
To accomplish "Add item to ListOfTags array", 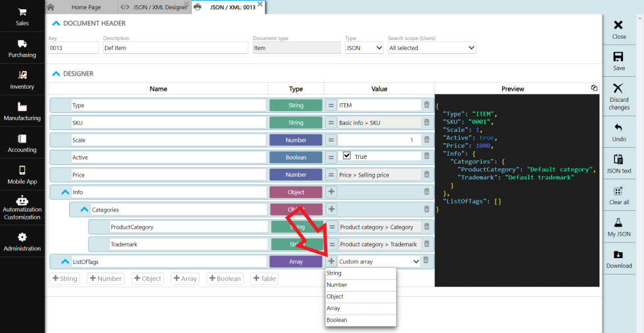I will tap(331, 261).
